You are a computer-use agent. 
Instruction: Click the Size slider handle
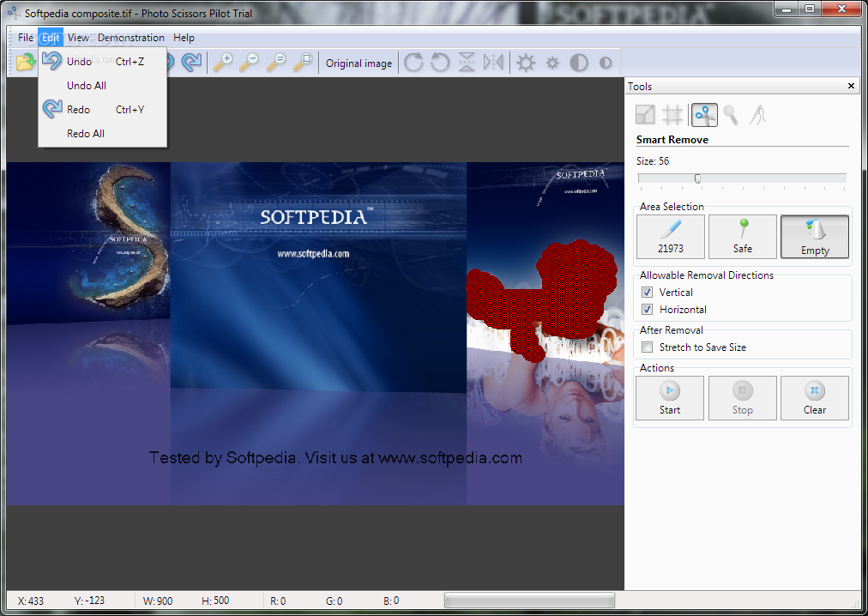(x=697, y=178)
